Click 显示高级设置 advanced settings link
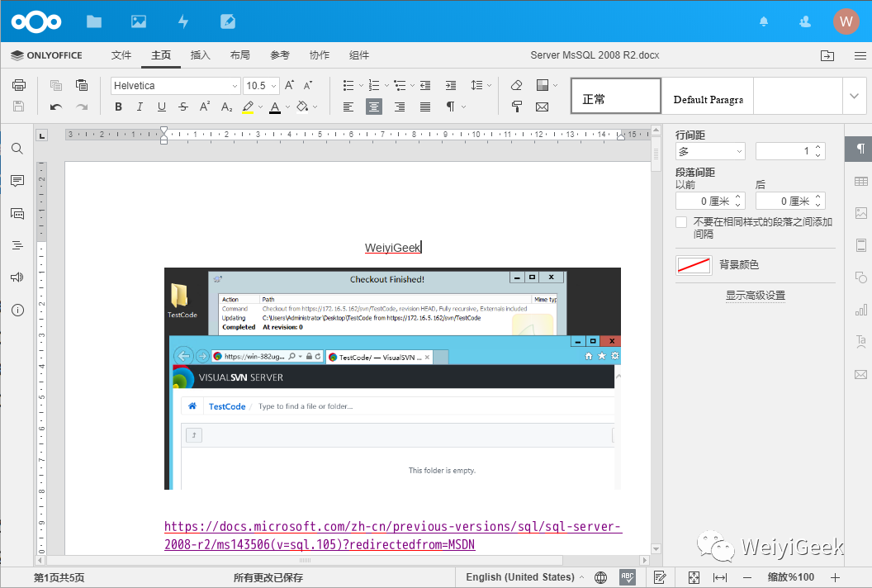This screenshot has width=872, height=588. click(x=756, y=296)
